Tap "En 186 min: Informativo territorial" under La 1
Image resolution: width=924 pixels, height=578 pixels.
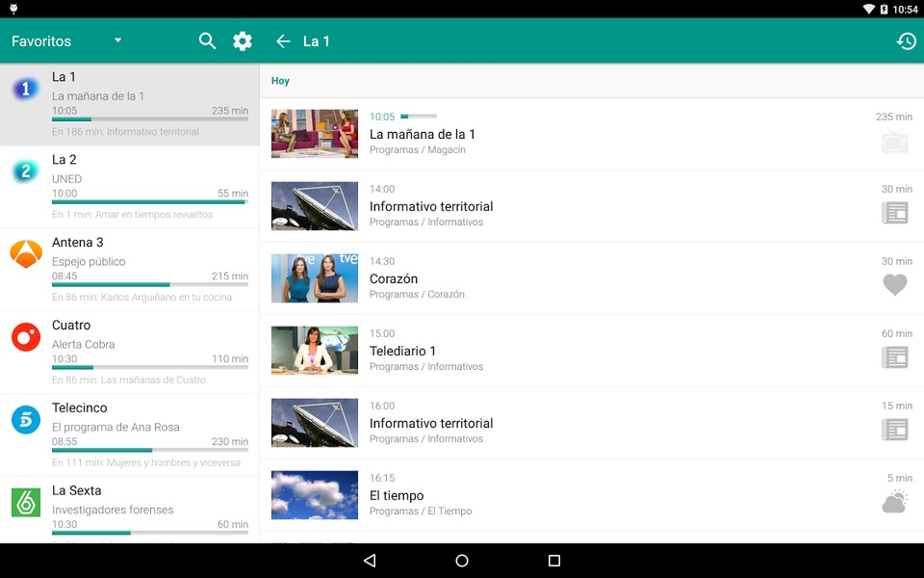tap(125, 132)
